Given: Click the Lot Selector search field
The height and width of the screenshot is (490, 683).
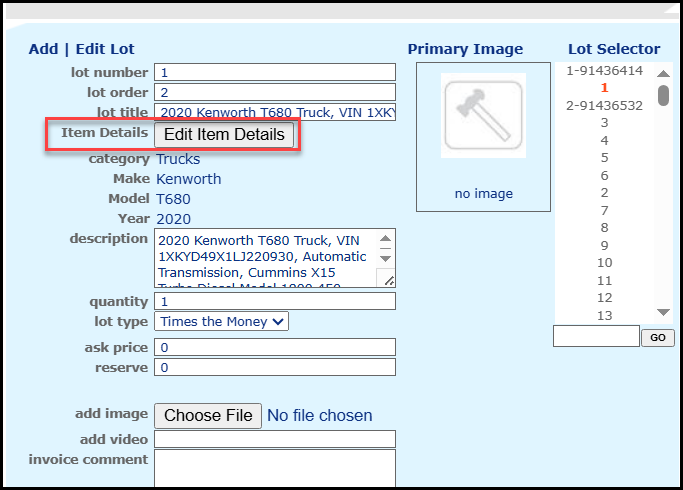Looking at the screenshot, I should pos(596,336).
